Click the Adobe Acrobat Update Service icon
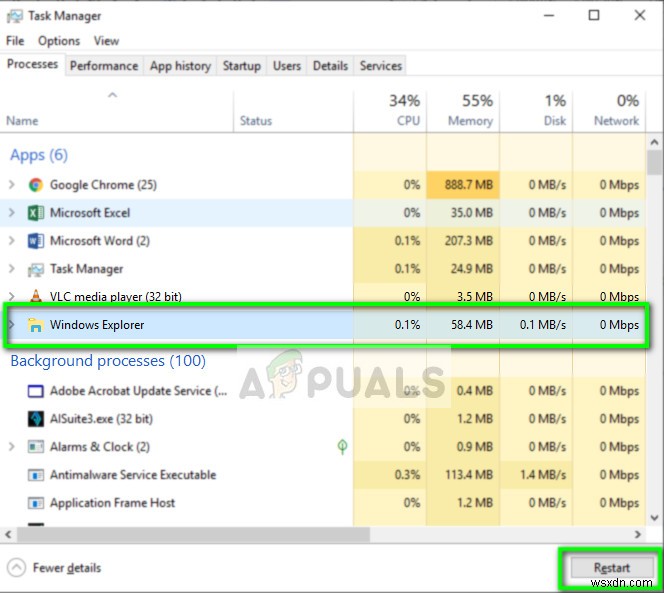 pos(36,391)
